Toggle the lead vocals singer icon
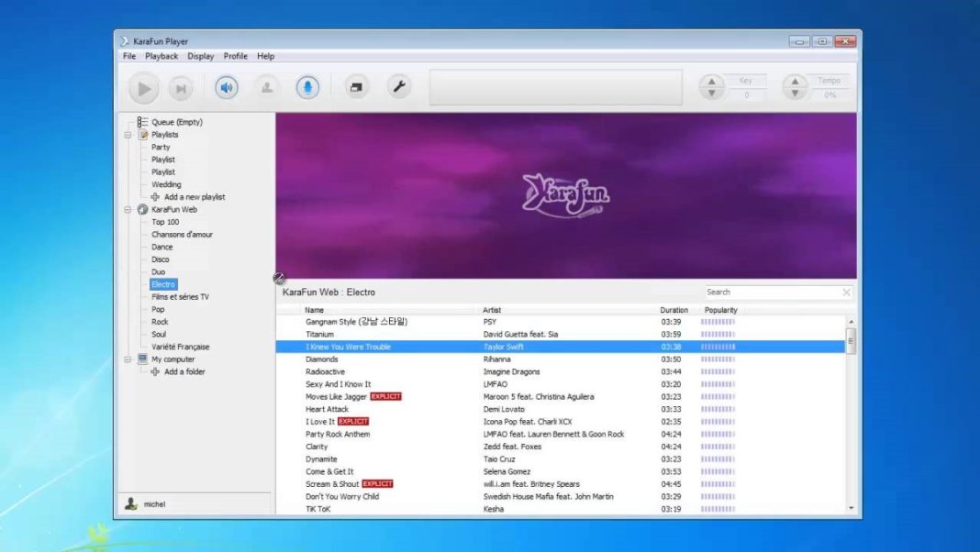The image size is (980, 552). point(267,87)
